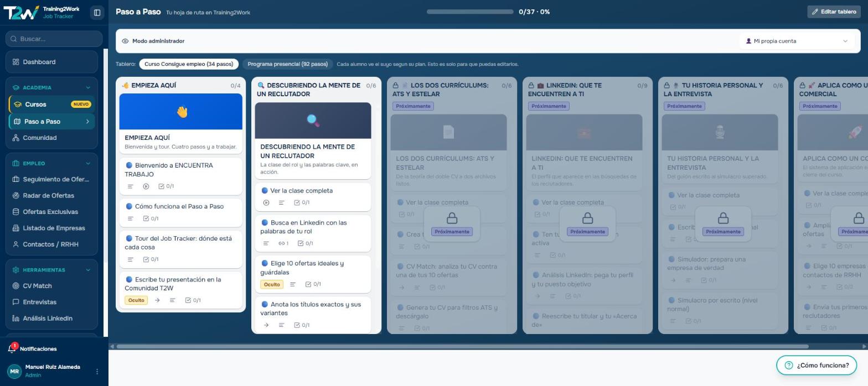The height and width of the screenshot is (386, 868).
Task: Click arrow icon on Escribe tu presentación card
Action: click(157, 300)
